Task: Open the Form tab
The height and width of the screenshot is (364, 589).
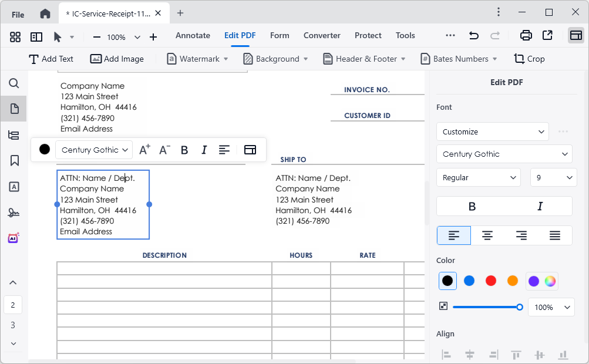Action: pyautogui.click(x=280, y=36)
